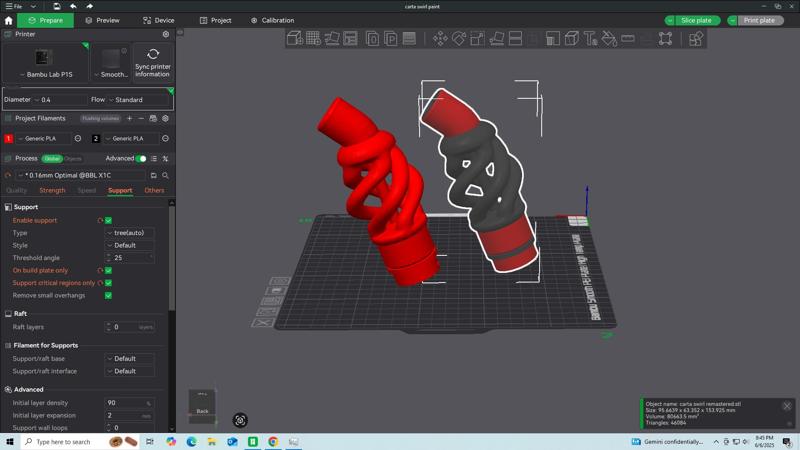Select the Global process mode
The width and height of the screenshot is (800, 450).
(52, 159)
